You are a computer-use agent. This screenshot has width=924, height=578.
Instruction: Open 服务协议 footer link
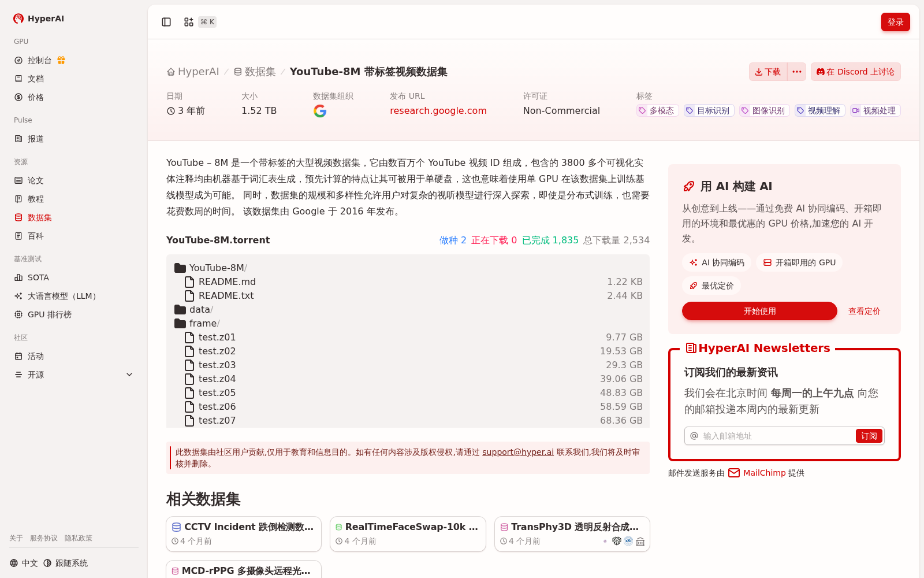tap(44, 538)
